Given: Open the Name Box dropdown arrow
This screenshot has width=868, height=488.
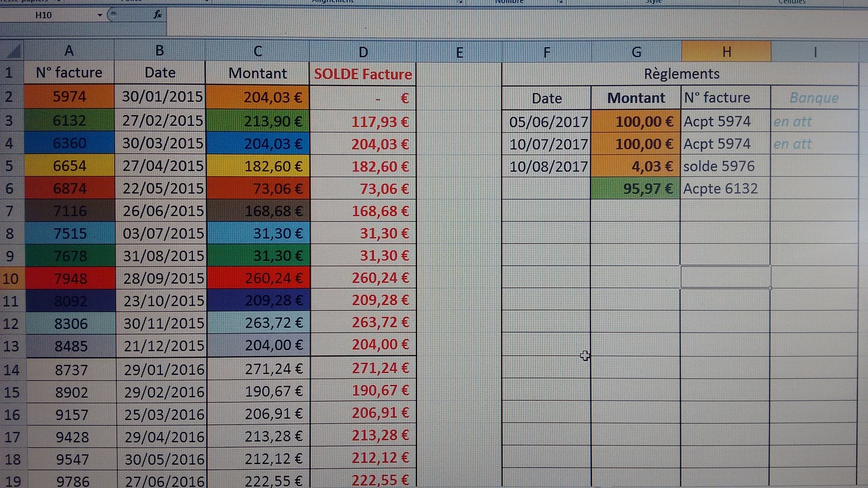Looking at the screenshot, I should click(x=100, y=14).
